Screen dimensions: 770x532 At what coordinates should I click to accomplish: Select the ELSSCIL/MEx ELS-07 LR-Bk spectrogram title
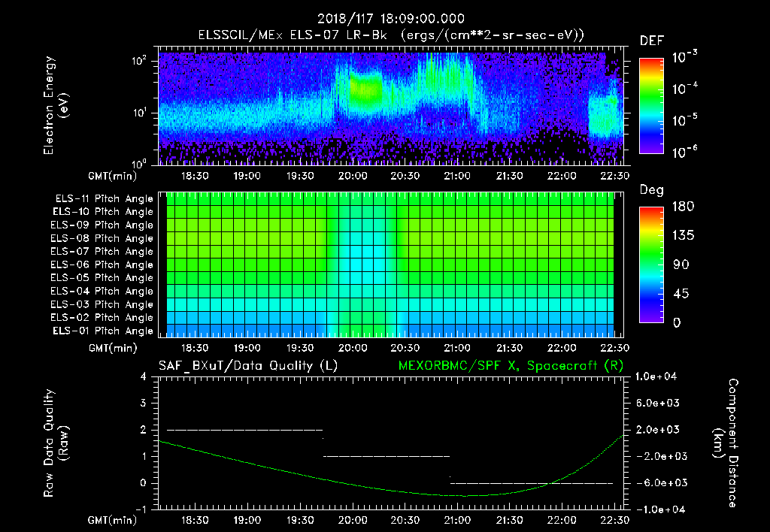click(x=391, y=35)
